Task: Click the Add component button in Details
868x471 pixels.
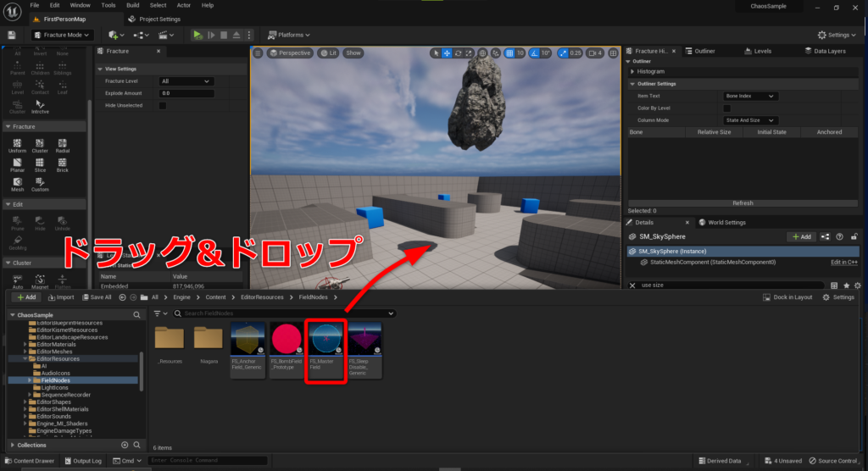Action: coord(802,237)
